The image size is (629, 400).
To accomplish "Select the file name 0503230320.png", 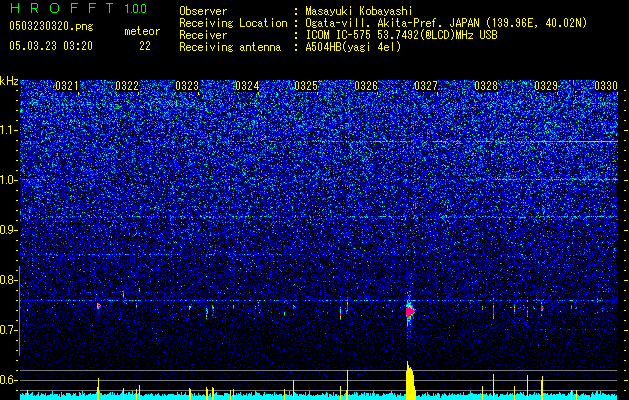I will click(x=51, y=27).
